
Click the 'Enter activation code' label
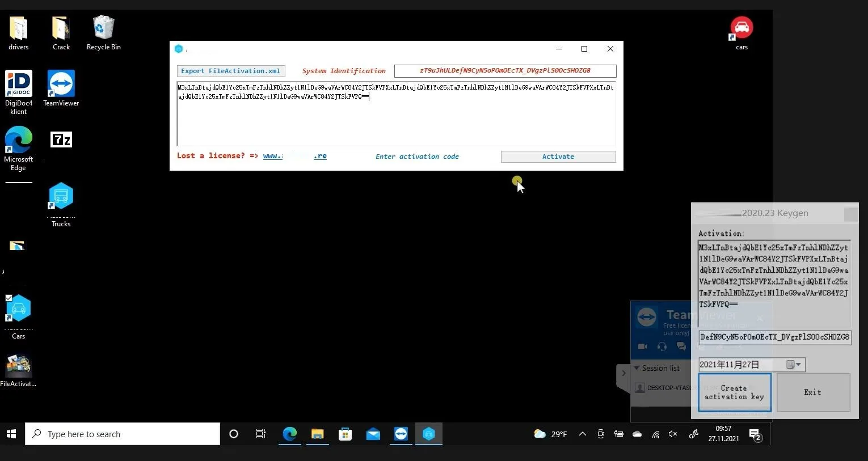point(417,157)
